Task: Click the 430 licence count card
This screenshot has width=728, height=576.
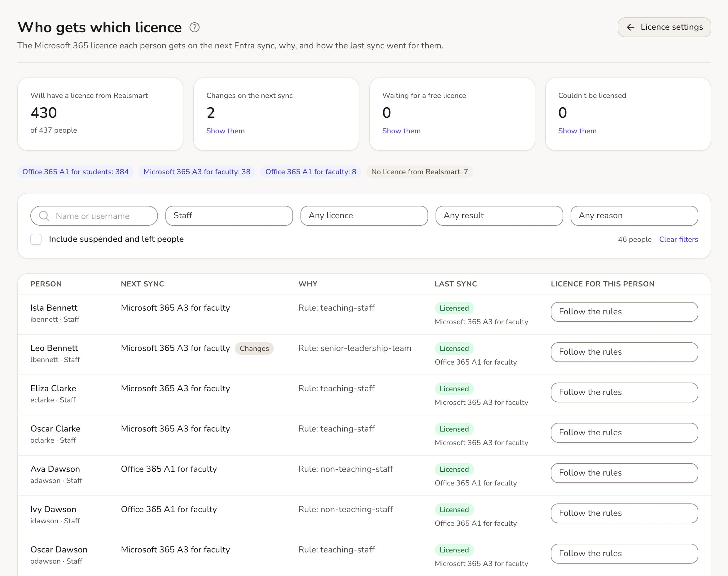Action: click(100, 114)
